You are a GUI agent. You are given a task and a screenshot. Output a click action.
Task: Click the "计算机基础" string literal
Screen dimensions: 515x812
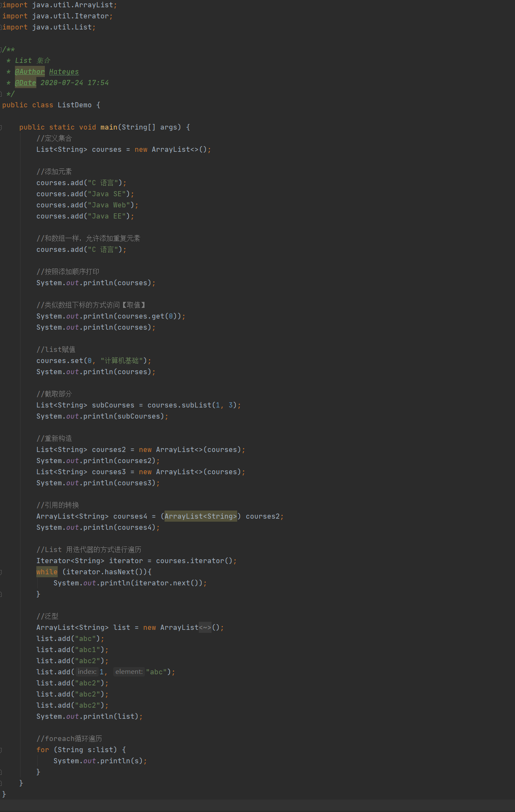point(122,361)
